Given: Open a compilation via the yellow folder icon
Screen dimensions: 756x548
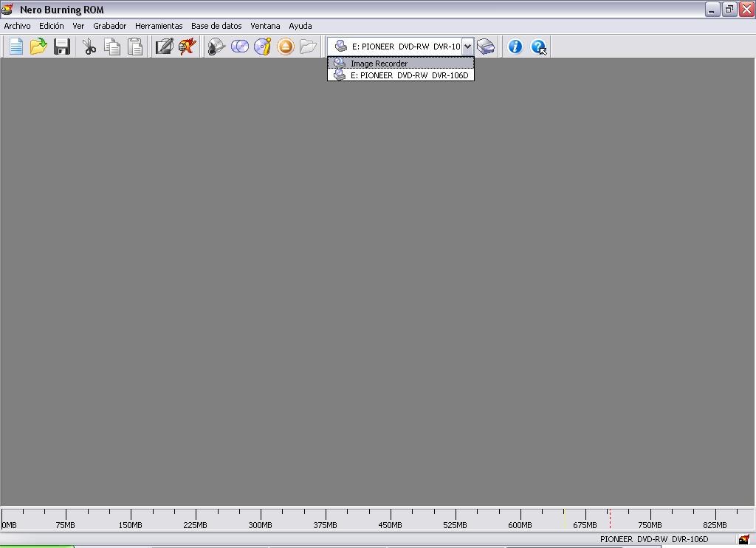Looking at the screenshot, I should [38, 47].
